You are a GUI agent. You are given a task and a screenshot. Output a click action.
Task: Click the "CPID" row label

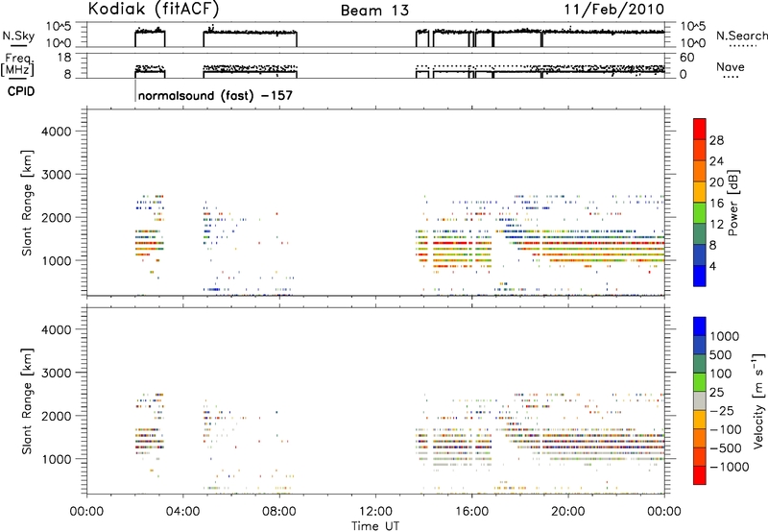click(20, 91)
